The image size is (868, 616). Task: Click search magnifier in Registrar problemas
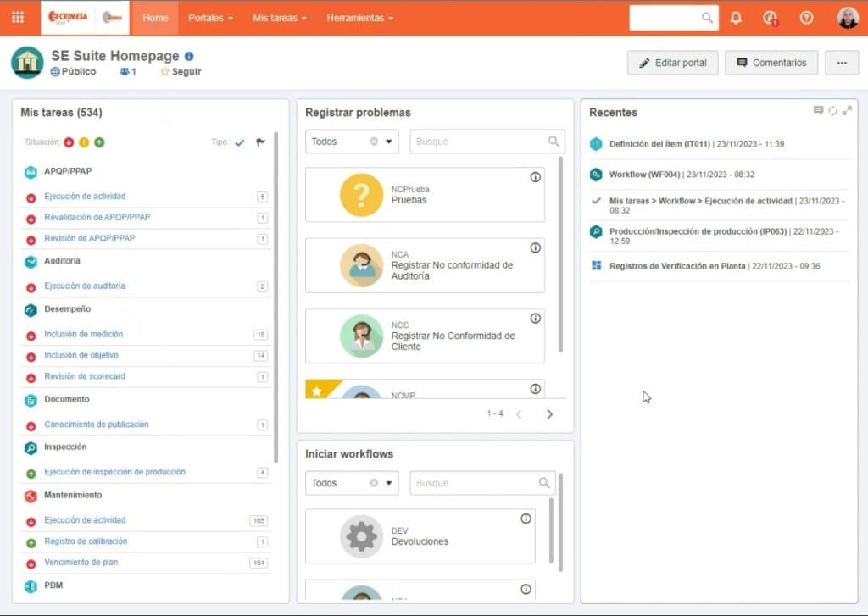[x=554, y=142]
